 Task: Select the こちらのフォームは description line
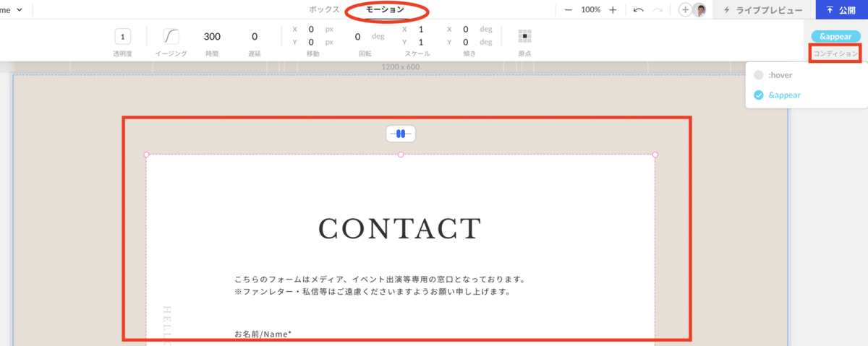click(x=380, y=279)
